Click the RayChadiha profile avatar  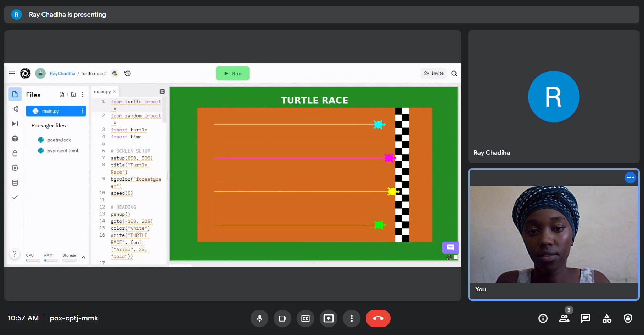[40, 73]
